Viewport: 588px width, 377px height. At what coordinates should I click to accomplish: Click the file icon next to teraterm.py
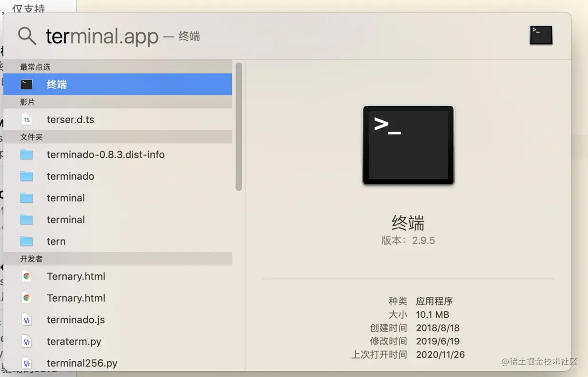click(27, 342)
